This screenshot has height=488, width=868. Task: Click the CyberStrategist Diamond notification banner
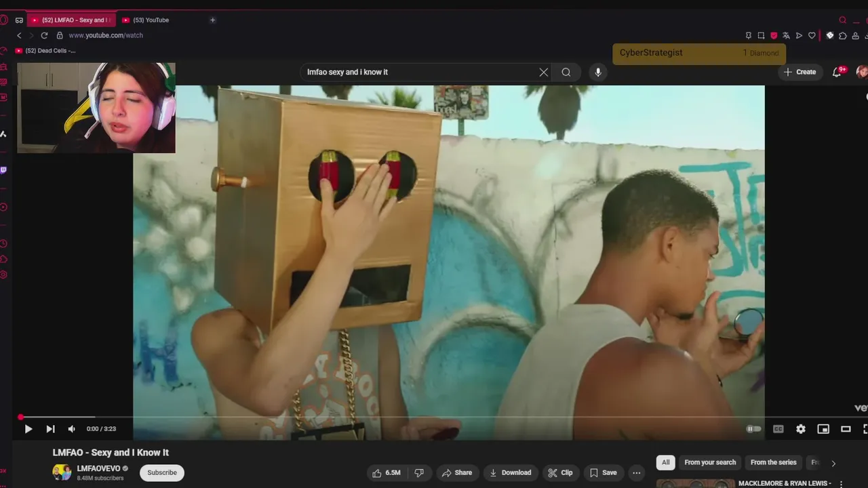[x=699, y=54]
